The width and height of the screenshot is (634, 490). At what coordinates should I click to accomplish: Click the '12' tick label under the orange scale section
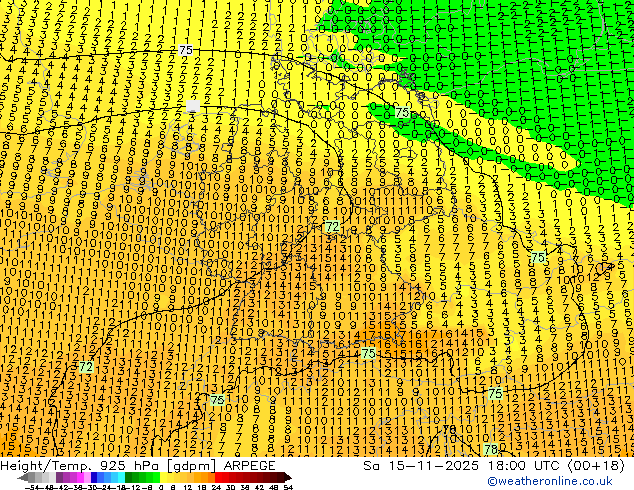[x=188, y=487]
